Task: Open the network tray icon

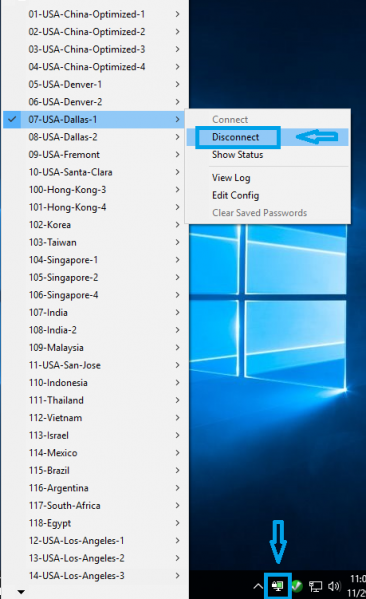Action: pos(316,586)
